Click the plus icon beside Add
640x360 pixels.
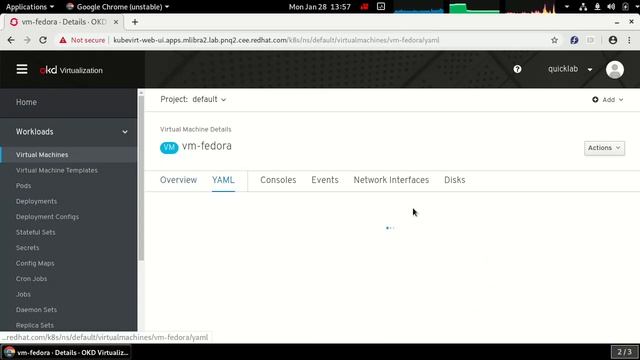click(x=595, y=100)
